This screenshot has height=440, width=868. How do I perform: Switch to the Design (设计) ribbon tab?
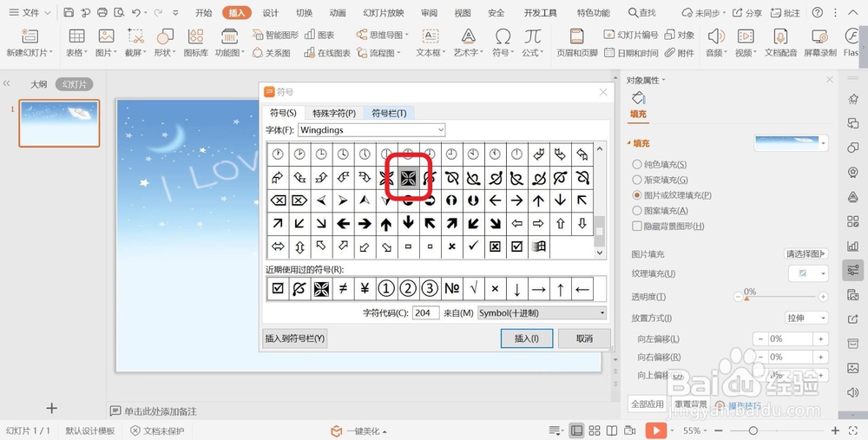271,13
